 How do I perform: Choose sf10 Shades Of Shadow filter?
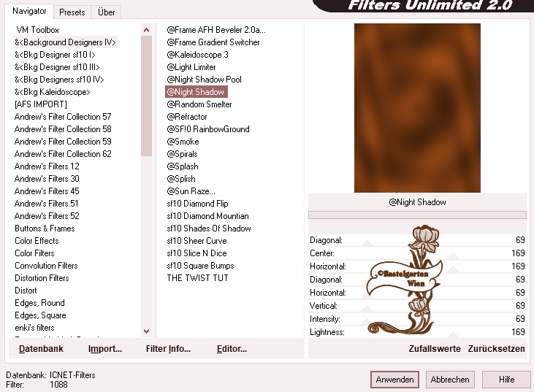pyautogui.click(x=209, y=228)
